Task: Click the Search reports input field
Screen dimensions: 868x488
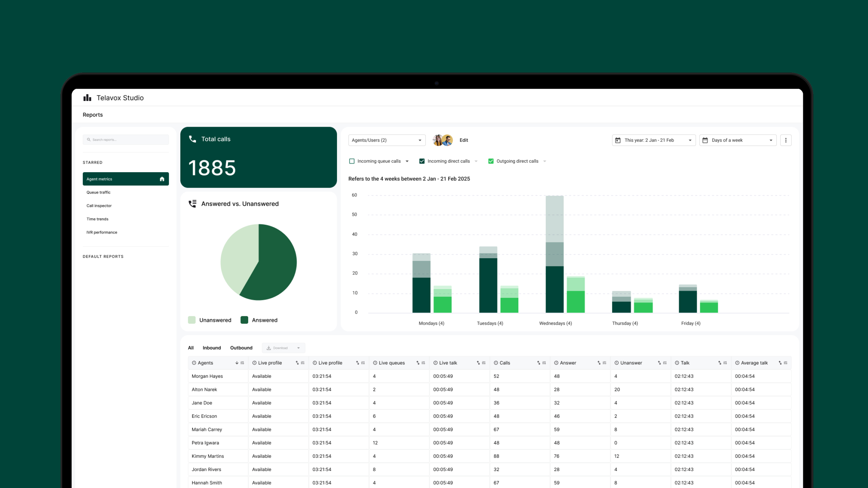Action: (x=126, y=140)
